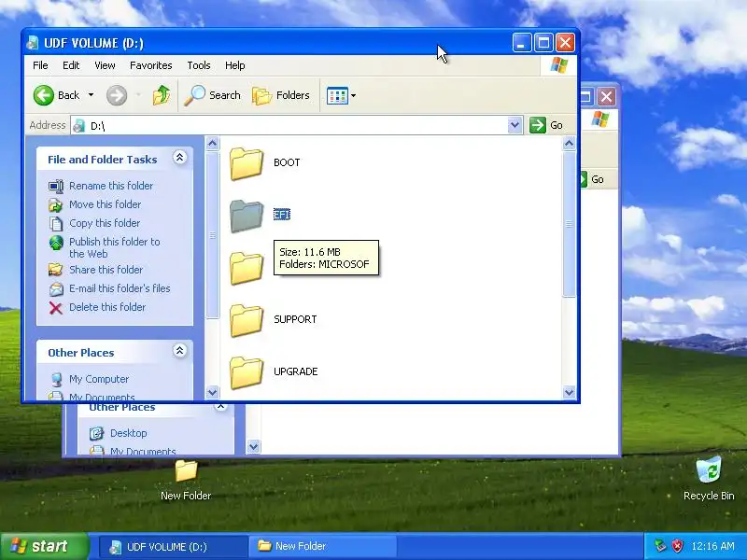Open the Back history dropdown arrow

[91, 95]
